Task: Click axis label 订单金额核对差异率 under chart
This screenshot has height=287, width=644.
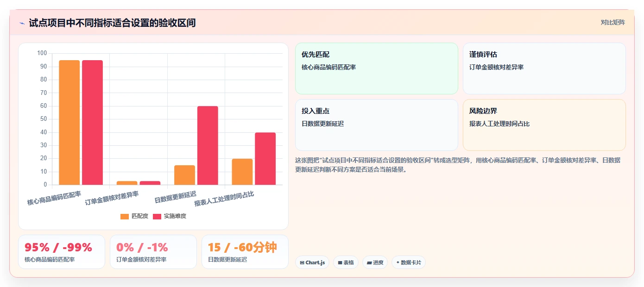Action: [112, 198]
